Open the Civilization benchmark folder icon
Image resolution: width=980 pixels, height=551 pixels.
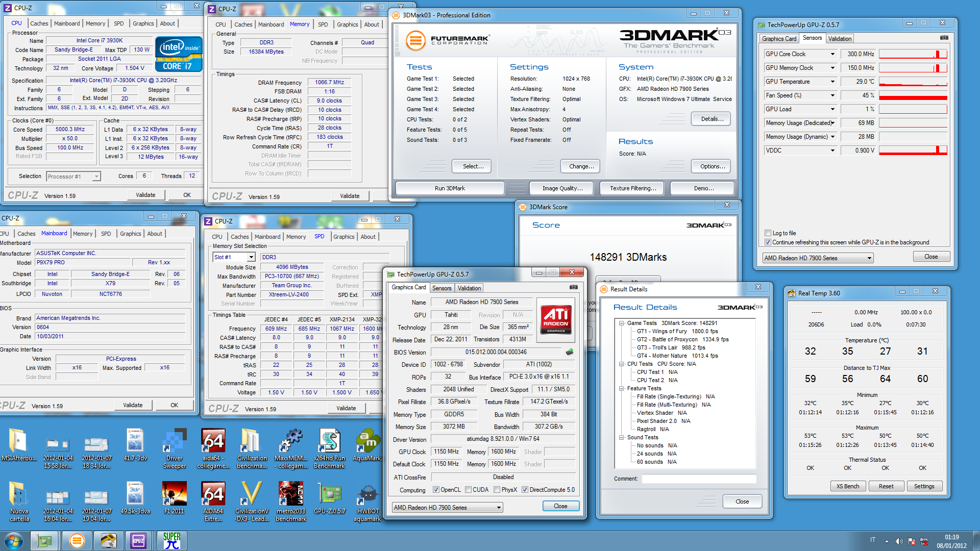[252, 448]
